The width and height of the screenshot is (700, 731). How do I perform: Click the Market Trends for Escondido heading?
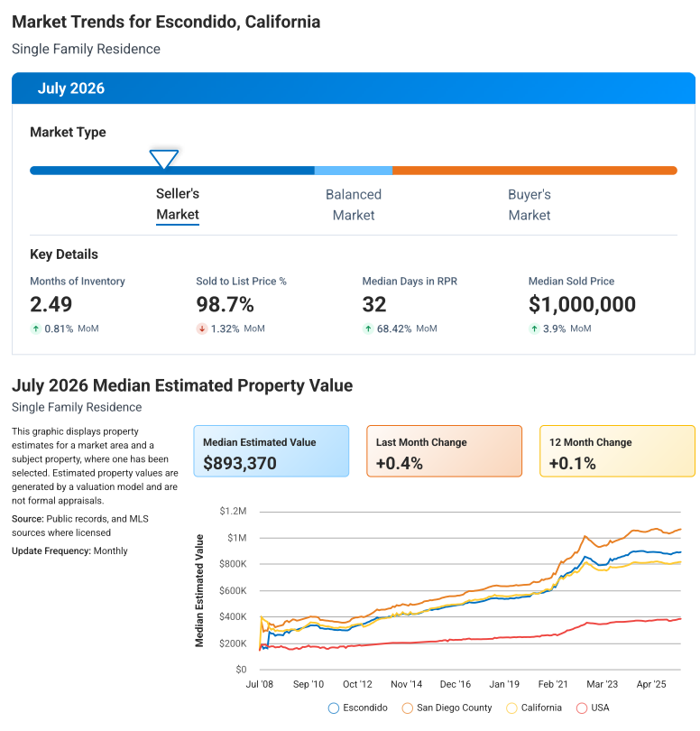point(166,22)
